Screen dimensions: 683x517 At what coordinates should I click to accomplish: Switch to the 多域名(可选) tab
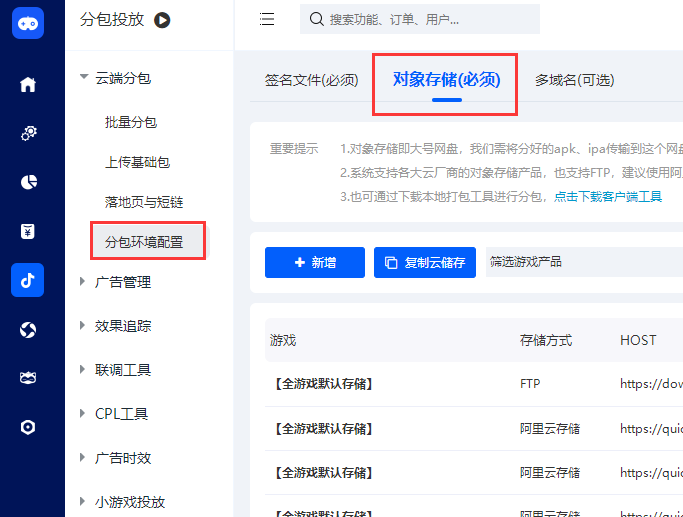point(574,80)
